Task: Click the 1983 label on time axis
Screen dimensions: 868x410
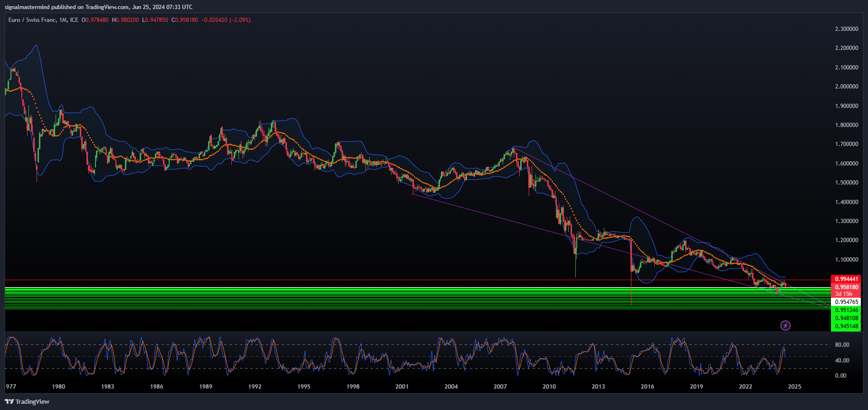Action: point(107,387)
